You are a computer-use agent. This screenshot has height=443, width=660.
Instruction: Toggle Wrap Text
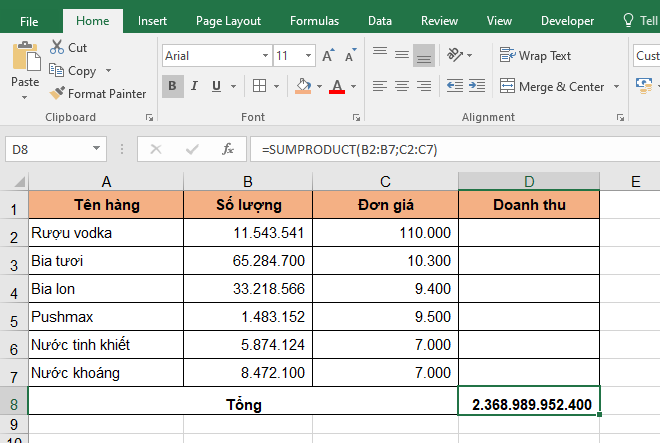pos(536,56)
